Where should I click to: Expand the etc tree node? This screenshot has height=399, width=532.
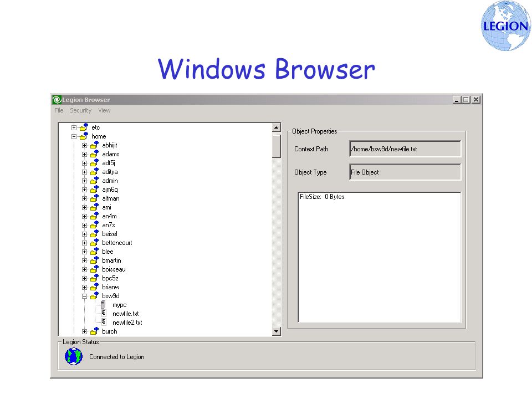74,127
